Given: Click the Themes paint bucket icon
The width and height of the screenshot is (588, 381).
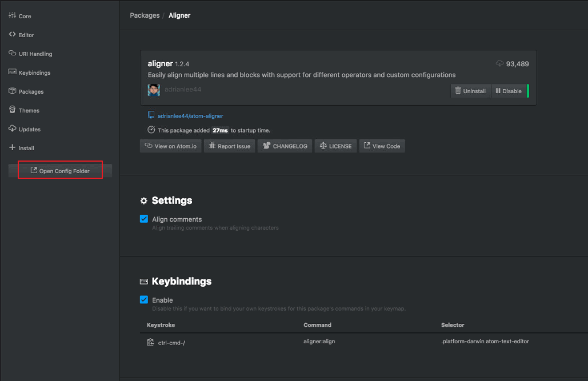Looking at the screenshot, I should [13, 110].
